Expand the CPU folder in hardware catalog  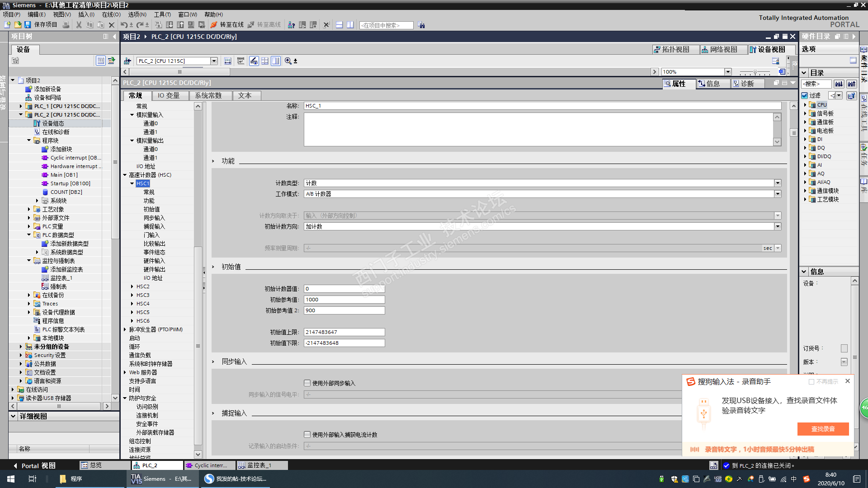[x=805, y=105]
